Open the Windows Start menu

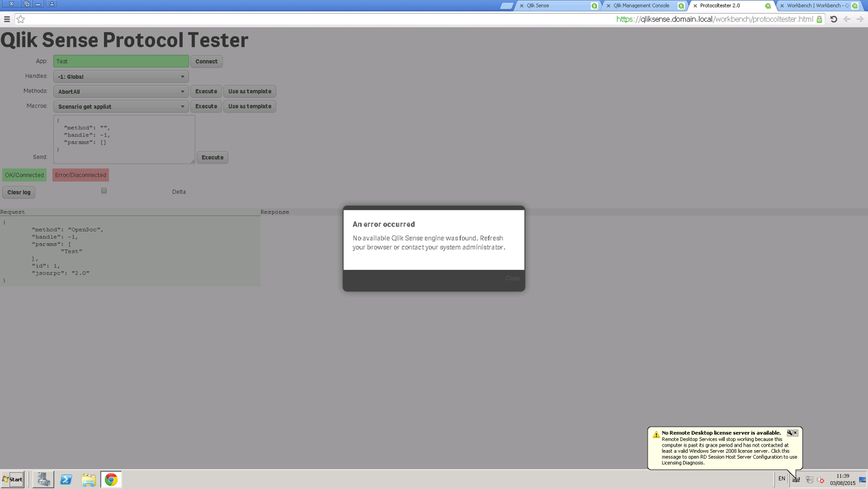12,479
